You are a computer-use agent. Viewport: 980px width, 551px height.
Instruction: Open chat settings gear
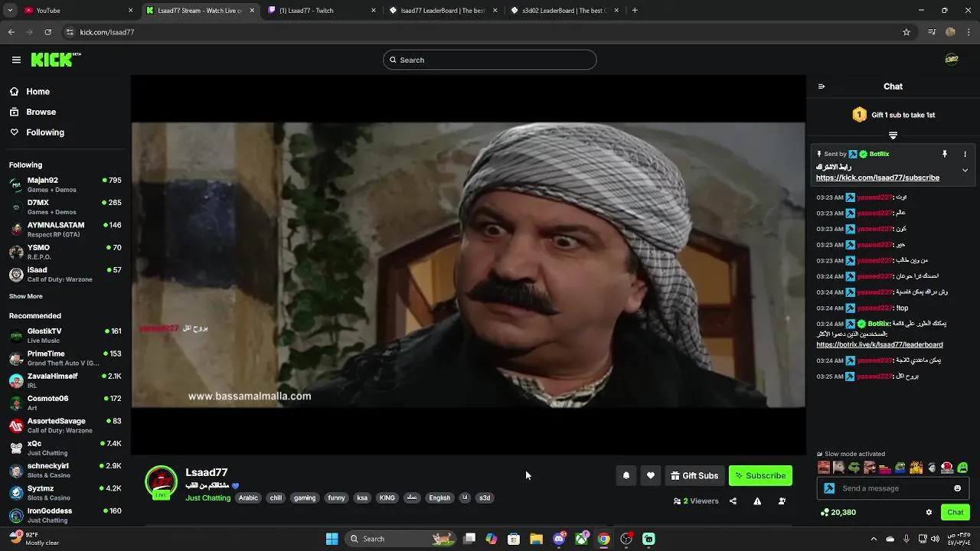tap(929, 512)
